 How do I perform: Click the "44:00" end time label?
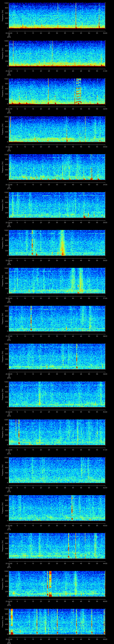tap(105, 563)
